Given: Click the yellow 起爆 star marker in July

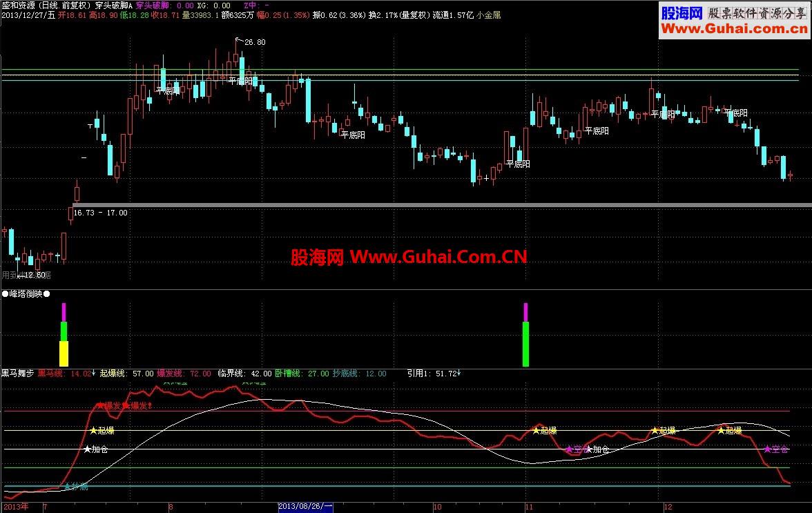Looking at the screenshot, I should click(102, 431).
